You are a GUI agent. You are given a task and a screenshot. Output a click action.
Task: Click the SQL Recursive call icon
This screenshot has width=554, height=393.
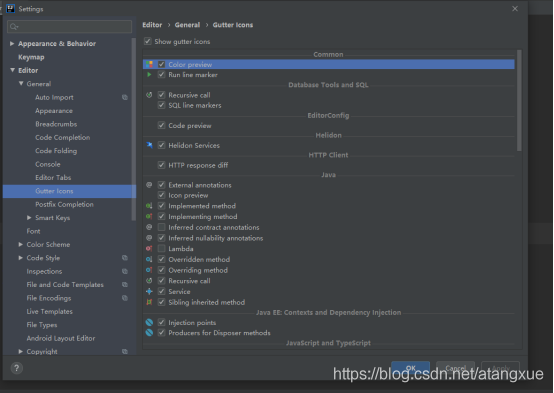click(x=149, y=95)
